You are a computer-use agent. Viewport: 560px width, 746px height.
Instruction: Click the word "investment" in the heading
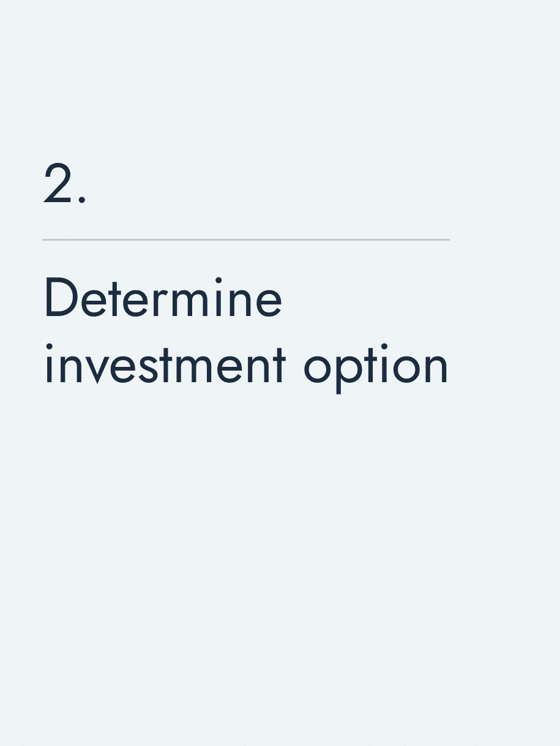165,365
